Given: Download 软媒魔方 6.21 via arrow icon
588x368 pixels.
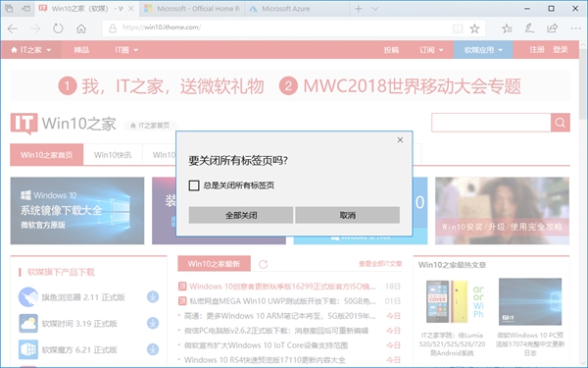Looking at the screenshot, I should pos(153,349).
